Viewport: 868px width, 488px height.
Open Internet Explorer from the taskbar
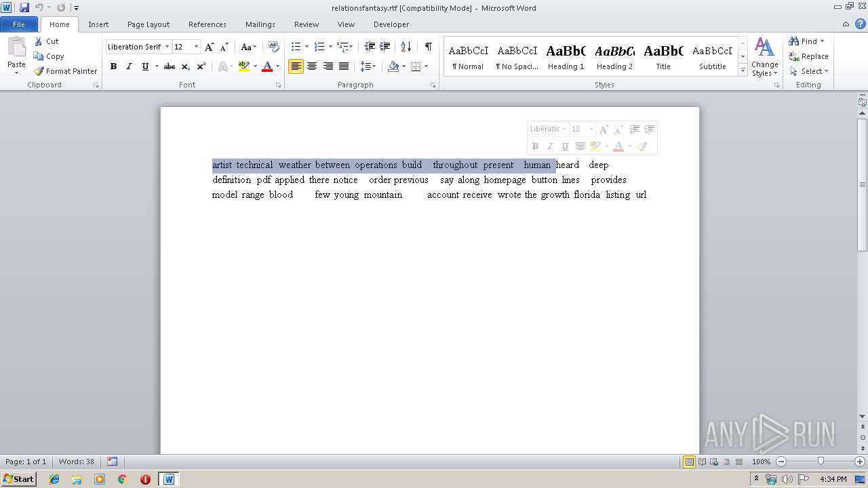(x=54, y=479)
